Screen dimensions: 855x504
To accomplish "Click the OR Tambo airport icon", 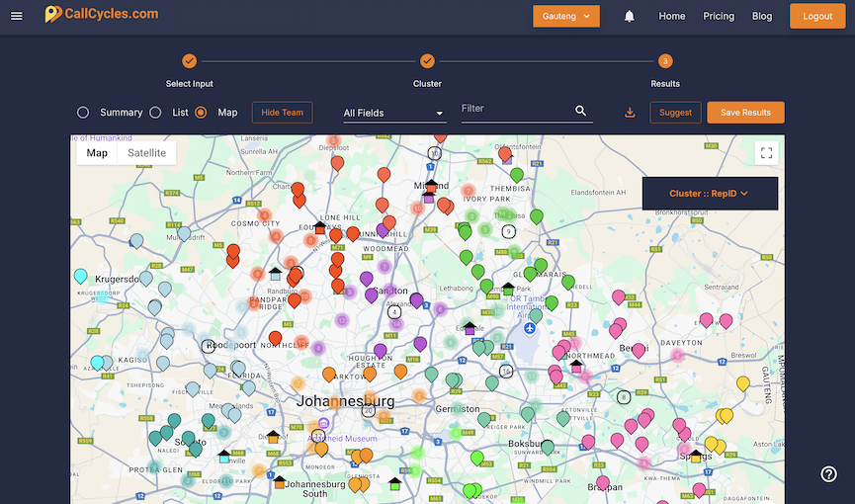I will (530, 329).
